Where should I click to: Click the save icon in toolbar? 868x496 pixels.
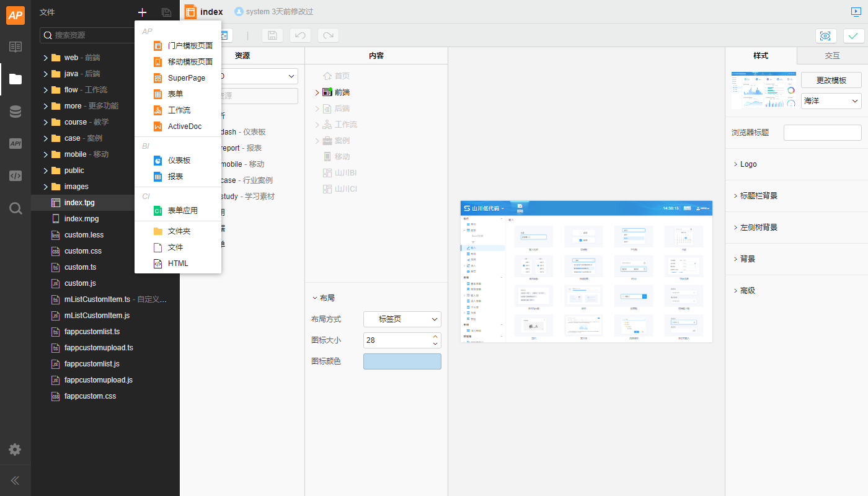tap(272, 36)
